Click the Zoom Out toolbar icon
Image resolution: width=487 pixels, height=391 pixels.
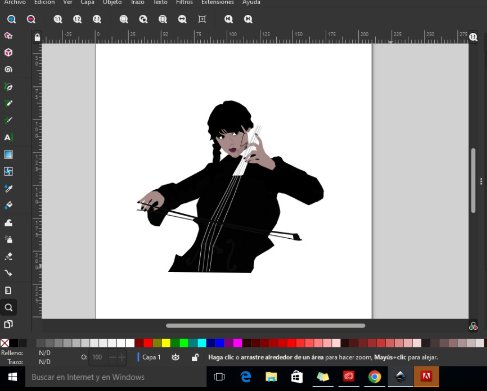[x=31, y=19]
